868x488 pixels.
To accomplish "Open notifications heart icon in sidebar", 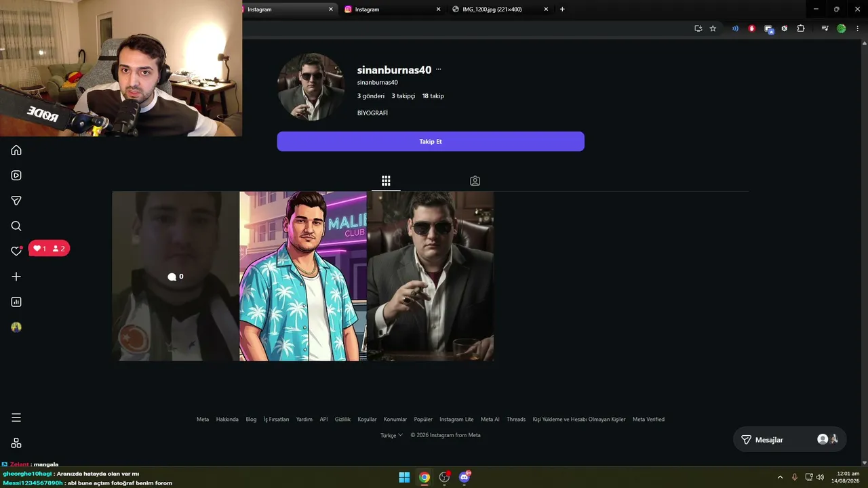I will click(16, 251).
